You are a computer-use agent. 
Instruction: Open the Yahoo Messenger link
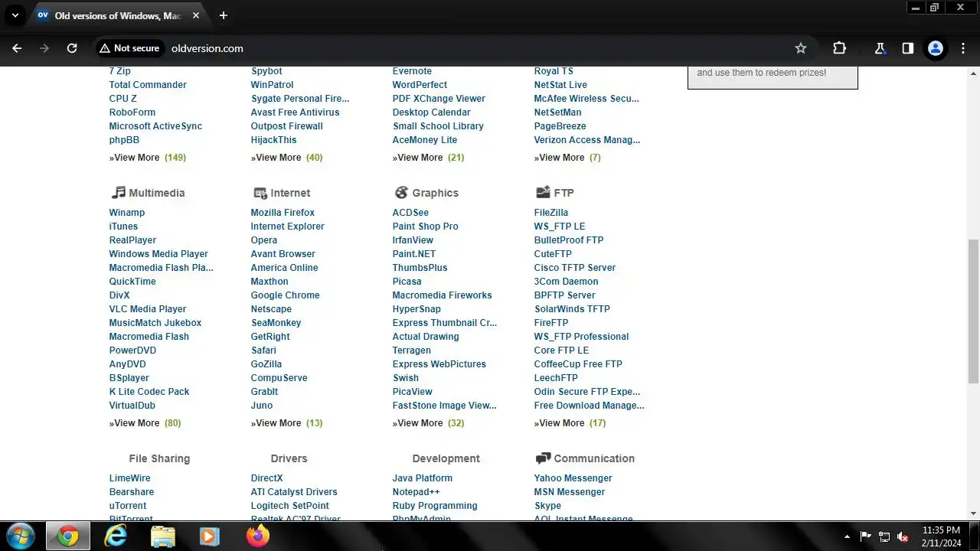(x=573, y=478)
